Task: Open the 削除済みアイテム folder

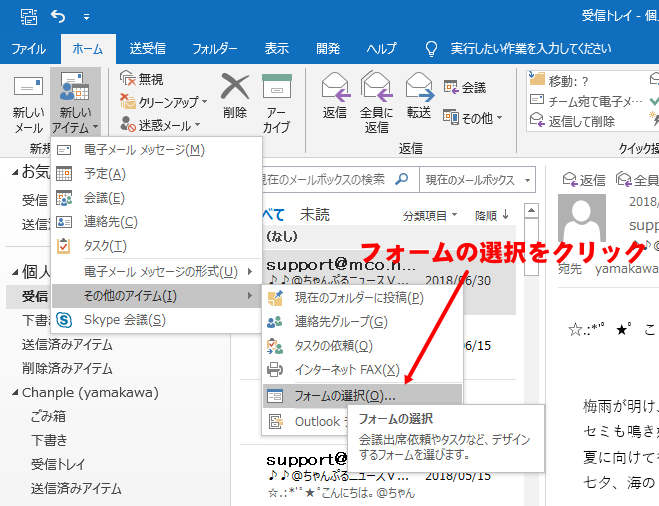Action: (67, 369)
